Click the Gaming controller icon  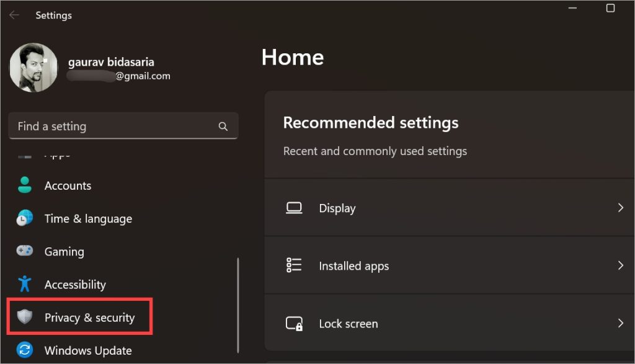(x=25, y=251)
